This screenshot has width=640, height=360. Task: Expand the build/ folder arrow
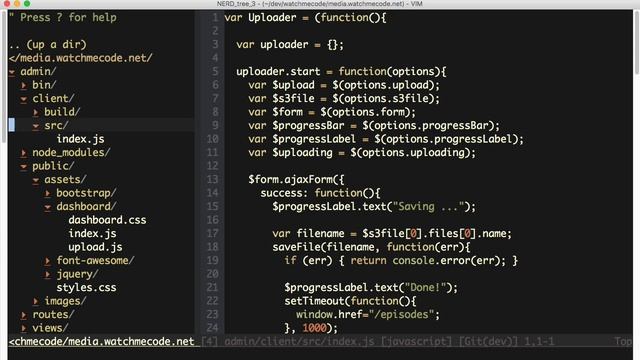[36, 112]
